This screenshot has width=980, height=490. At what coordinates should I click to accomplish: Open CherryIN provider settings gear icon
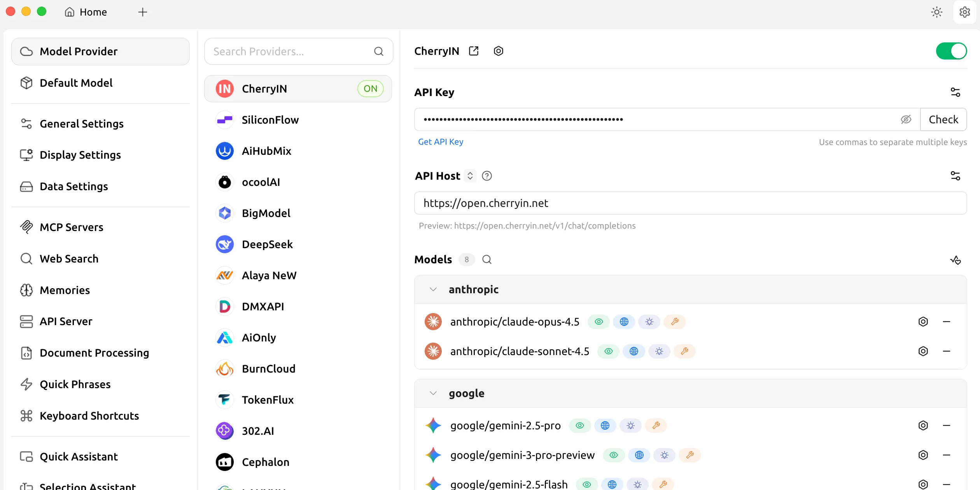pyautogui.click(x=499, y=51)
